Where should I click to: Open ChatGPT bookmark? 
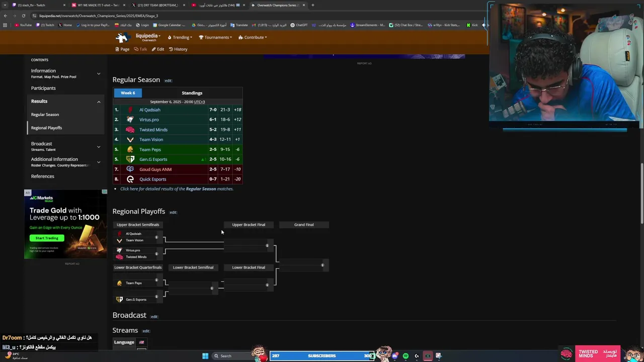299,25
